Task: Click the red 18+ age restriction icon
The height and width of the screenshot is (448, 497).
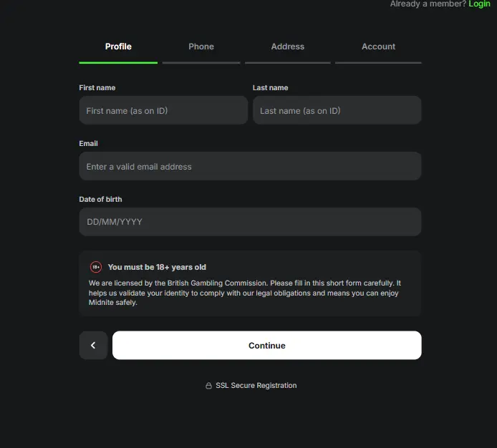Action: [x=96, y=267]
